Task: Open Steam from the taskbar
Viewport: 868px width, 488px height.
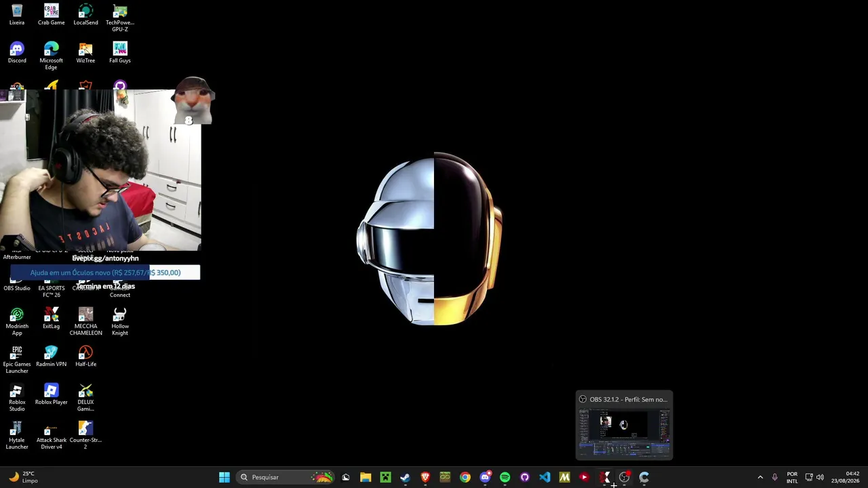Action: pyautogui.click(x=405, y=477)
